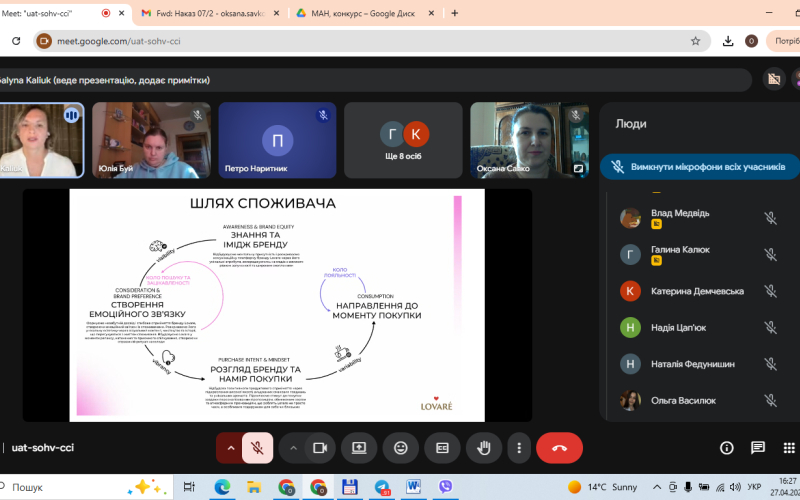Close the Google Диск tab
Viewport: 800px width, 500px height.
[431, 13]
